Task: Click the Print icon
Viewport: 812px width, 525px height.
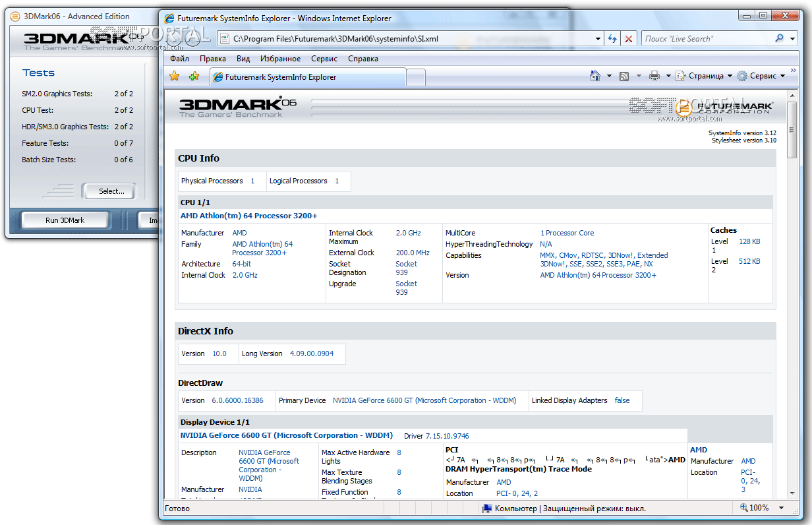Action: 654,76
